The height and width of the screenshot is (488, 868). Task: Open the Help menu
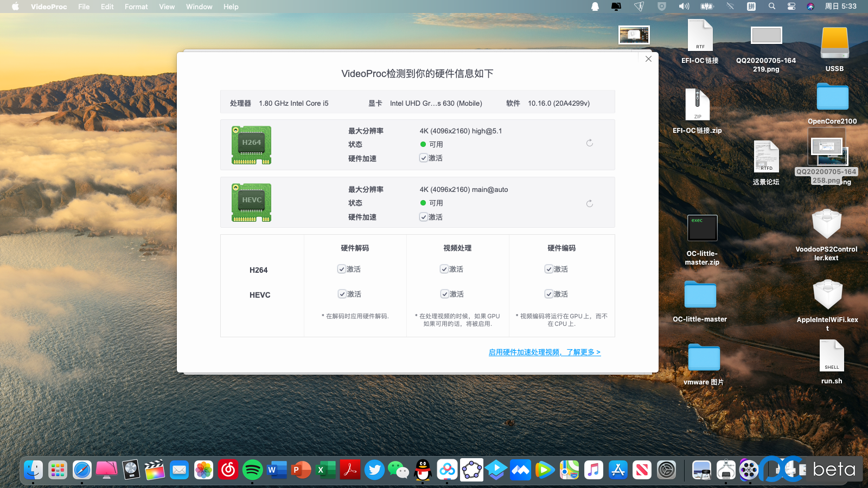click(x=231, y=7)
